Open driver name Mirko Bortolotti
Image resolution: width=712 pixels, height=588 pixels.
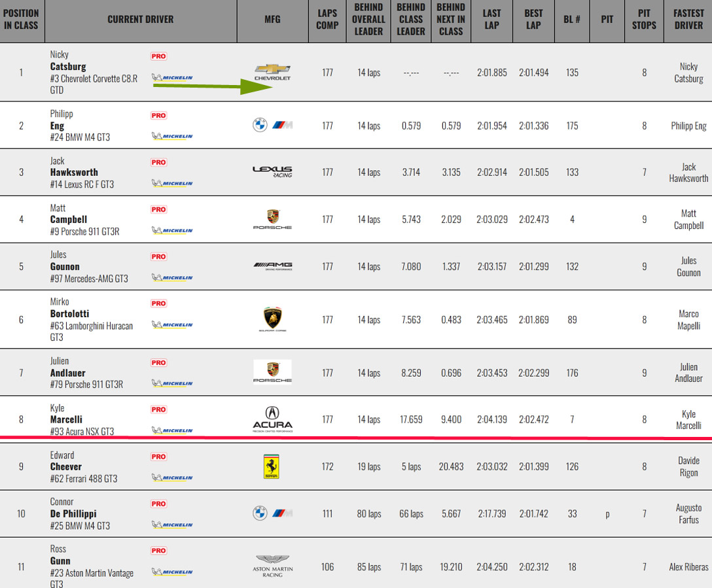point(69,307)
